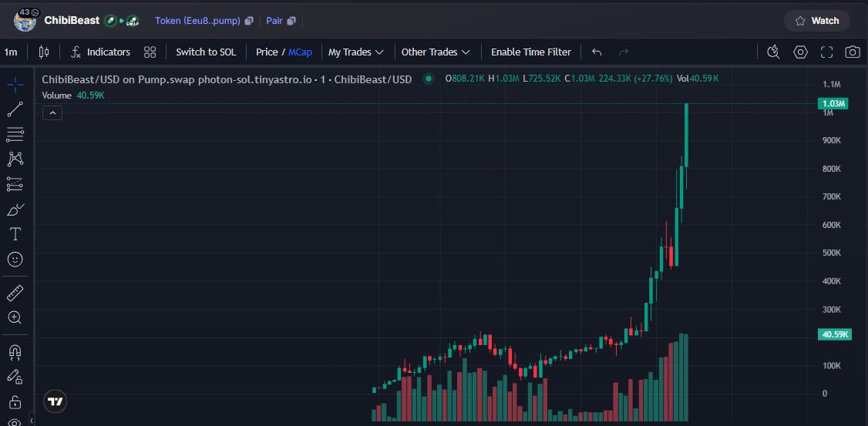The image size is (868, 426).
Task: Switch display to MCap
Action: tap(300, 52)
